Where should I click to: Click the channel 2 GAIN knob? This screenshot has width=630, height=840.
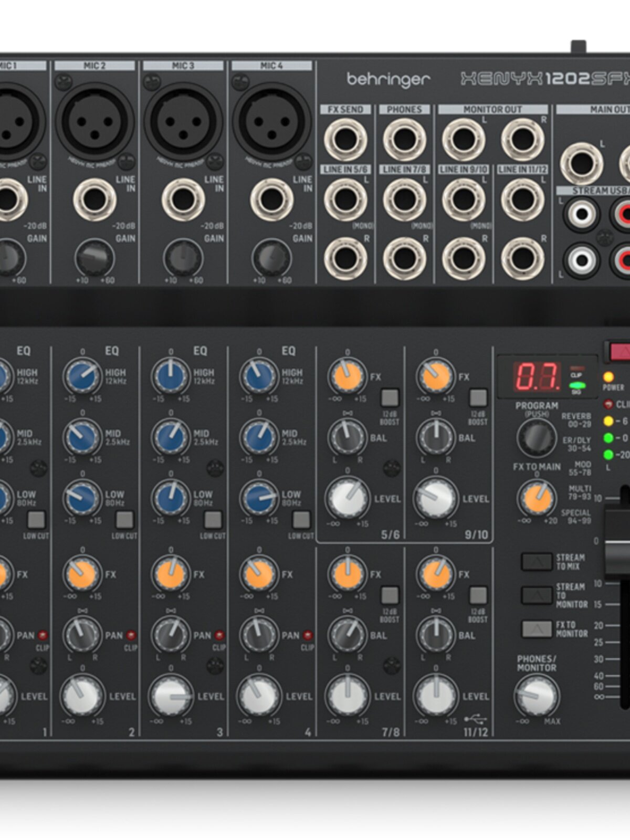click(95, 258)
